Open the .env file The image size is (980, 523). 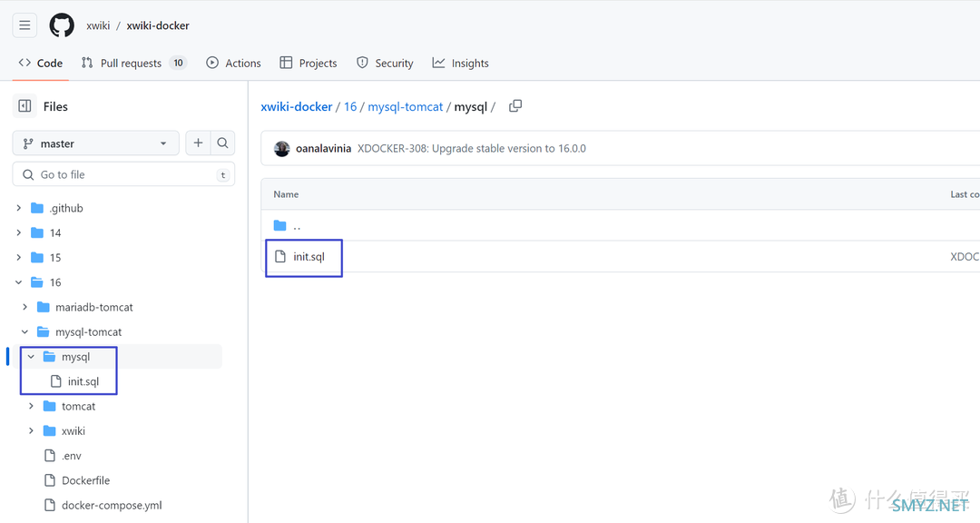coord(72,456)
